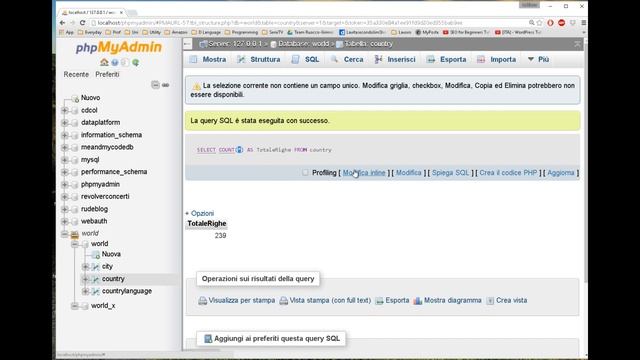Reload navigation panel with green icon
Viewport: 640px width, 360px height.
pyautogui.click(x=136, y=62)
